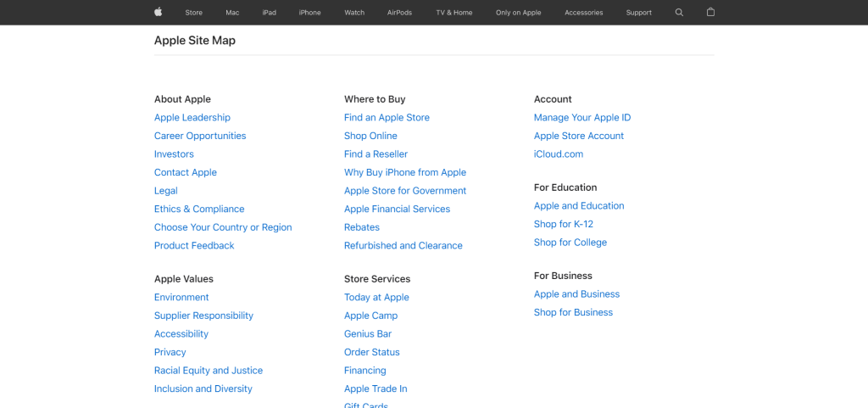Go to Racial Equity and Justice

[209, 371]
